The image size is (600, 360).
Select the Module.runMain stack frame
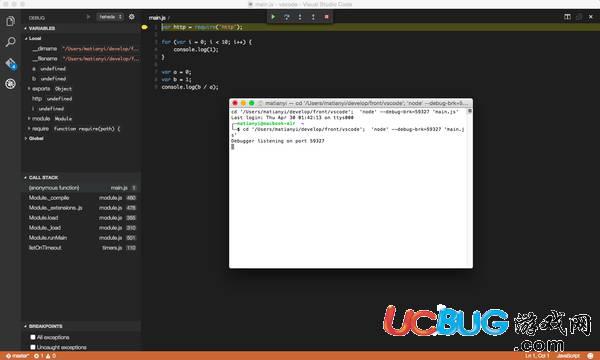pos(82,238)
